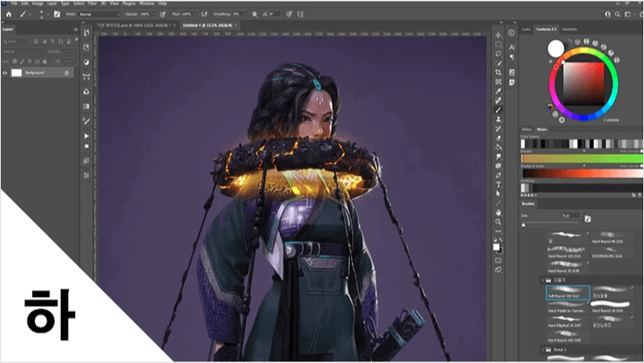Click Layers panel menu icon
This screenshot has height=363, width=644.
tap(75, 30)
